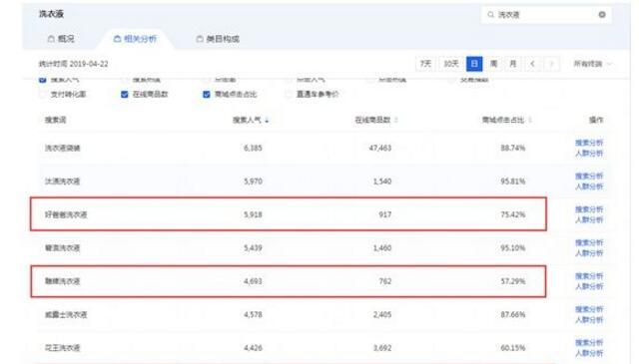Open 搜索分析 for the 花王洗衣液 row
This screenshot has height=364, width=639.
(589, 343)
